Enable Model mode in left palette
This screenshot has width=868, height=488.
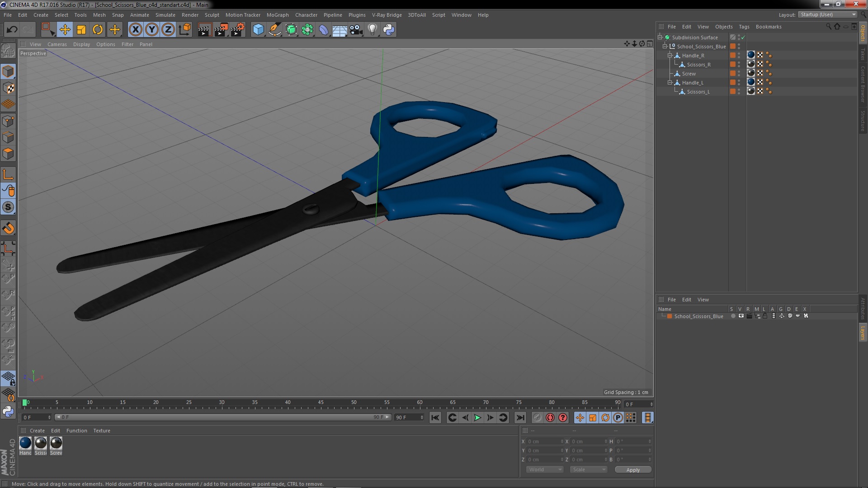[8, 71]
